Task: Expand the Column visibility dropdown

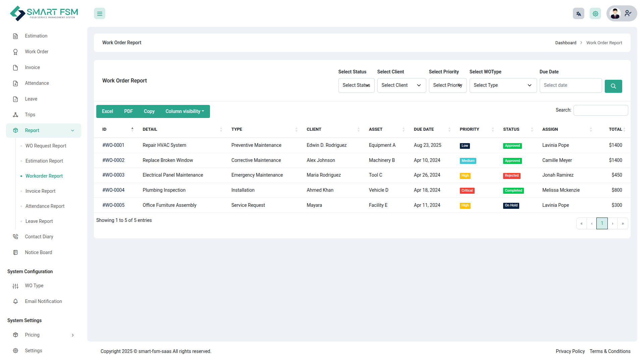Action: [185, 112]
